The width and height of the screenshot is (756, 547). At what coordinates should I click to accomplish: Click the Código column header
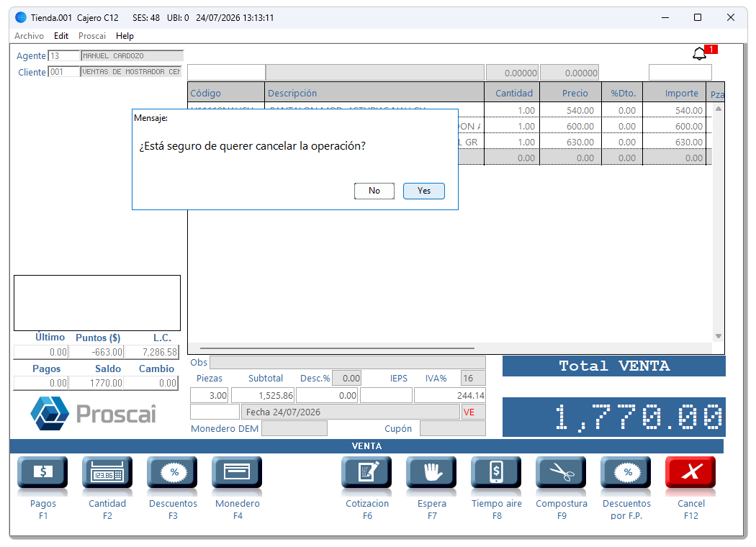(x=226, y=93)
